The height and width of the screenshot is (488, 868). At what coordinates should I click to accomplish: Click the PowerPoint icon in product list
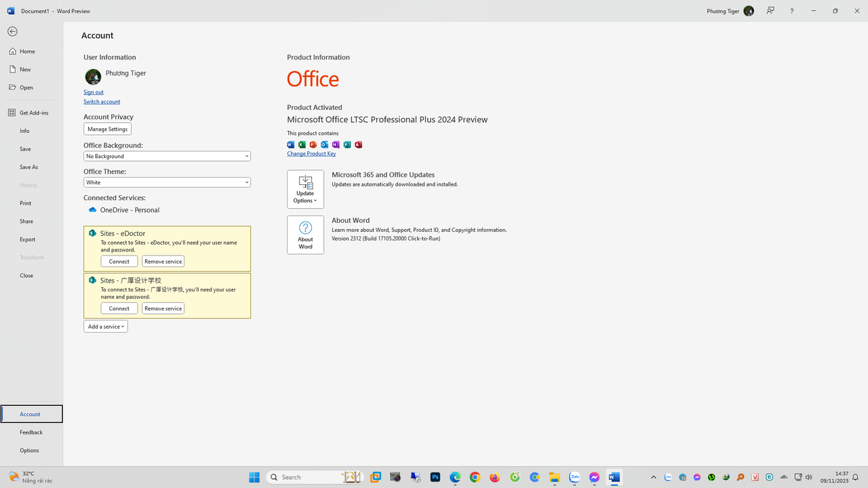[313, 144]
